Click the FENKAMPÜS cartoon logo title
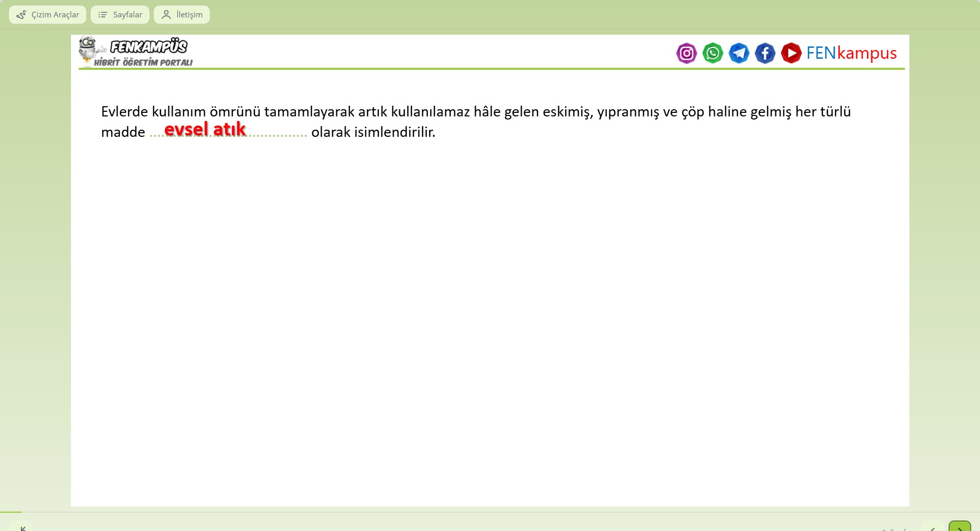 click(x=149, y=46)
